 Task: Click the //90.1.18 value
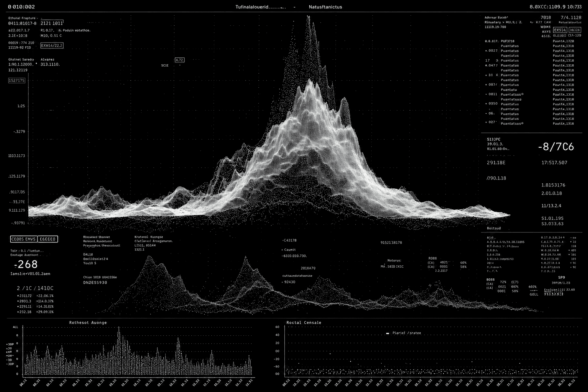pyautogui.click(x=496, y=178)
